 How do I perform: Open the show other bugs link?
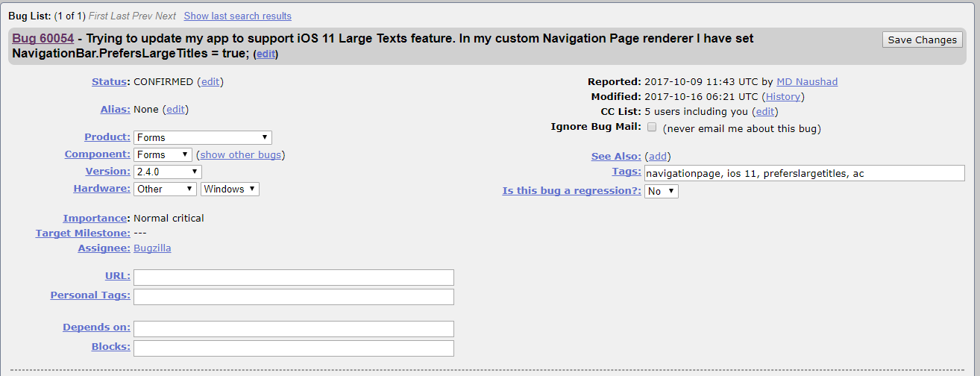click(x=240, y=154)
